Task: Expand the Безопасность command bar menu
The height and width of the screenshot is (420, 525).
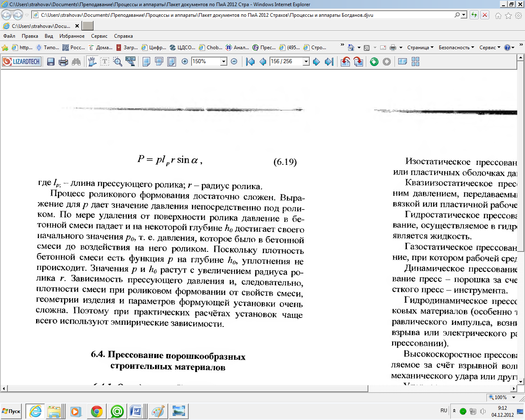Action: pos(457,48)
